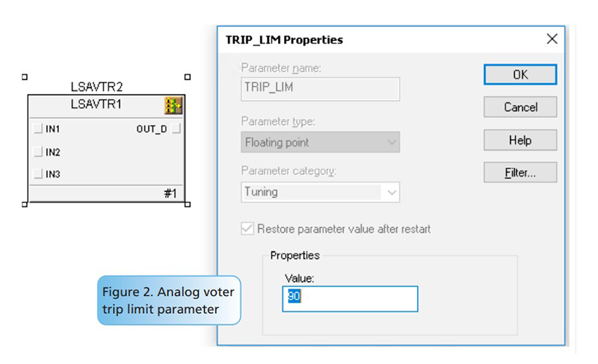Toggle Restore parameter value after restart
Image resolution: width=598 pixels, height=364 pixels.
click(248, 229)
